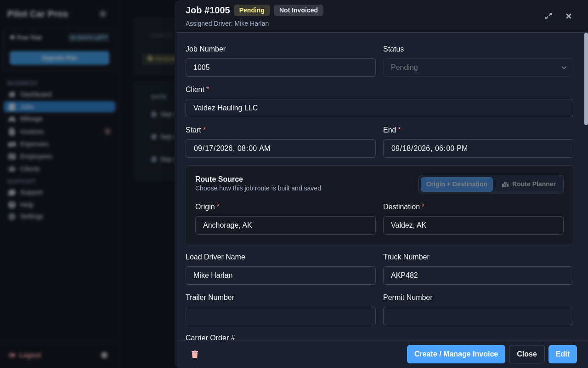This screenshot has height=368, width=588.
Task: Click the Start date-time field
Action: (x=281, y=149)
